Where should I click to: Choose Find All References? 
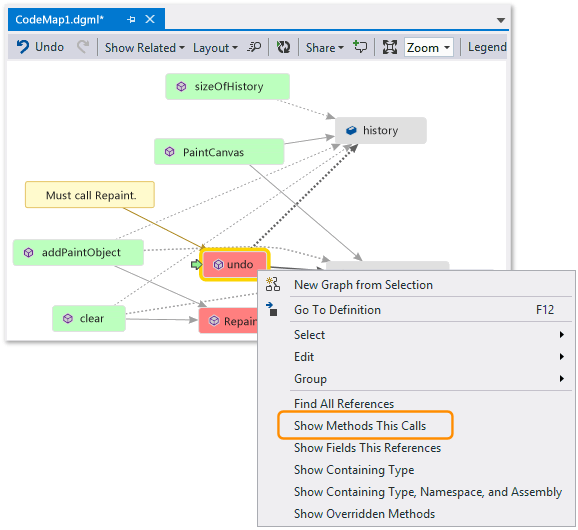(x=416, y=404)
